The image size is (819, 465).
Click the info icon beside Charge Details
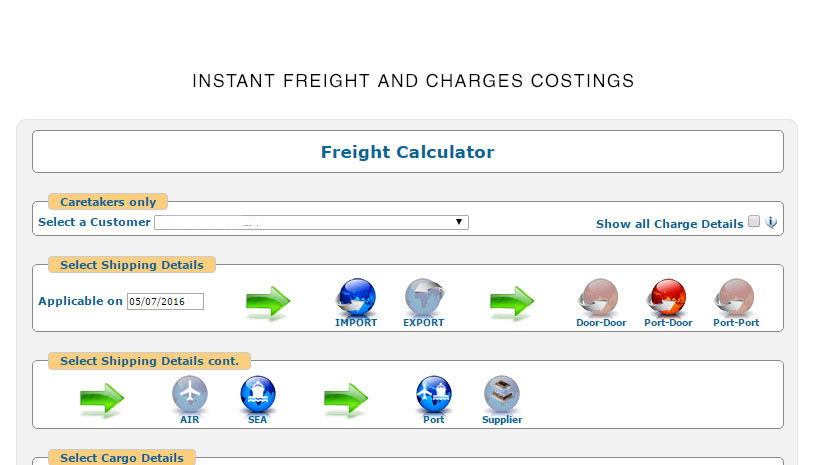pyautogui.click(x=771, y=222)
